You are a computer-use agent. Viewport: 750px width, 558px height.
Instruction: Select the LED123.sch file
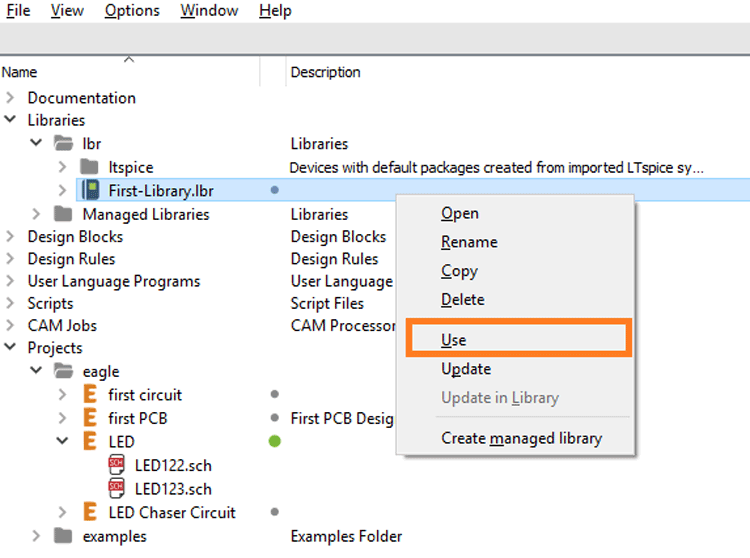pyautogui.click(x=173, y=489)
